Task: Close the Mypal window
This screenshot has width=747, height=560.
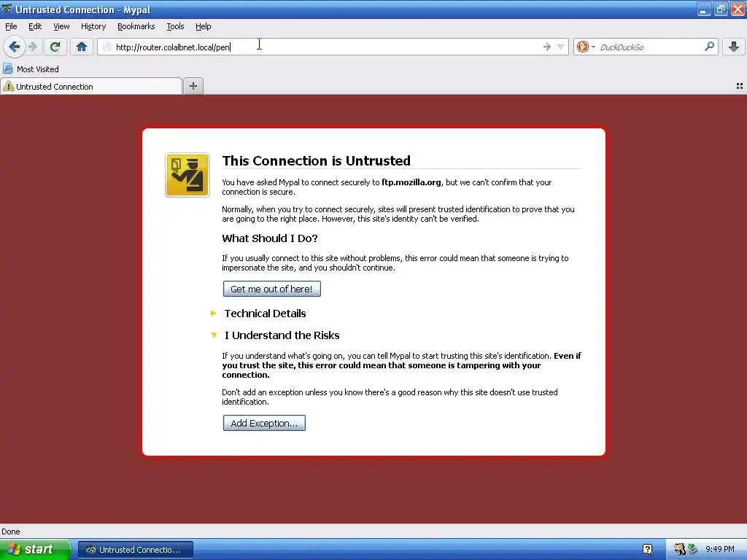Action: [x=738, y=9]
